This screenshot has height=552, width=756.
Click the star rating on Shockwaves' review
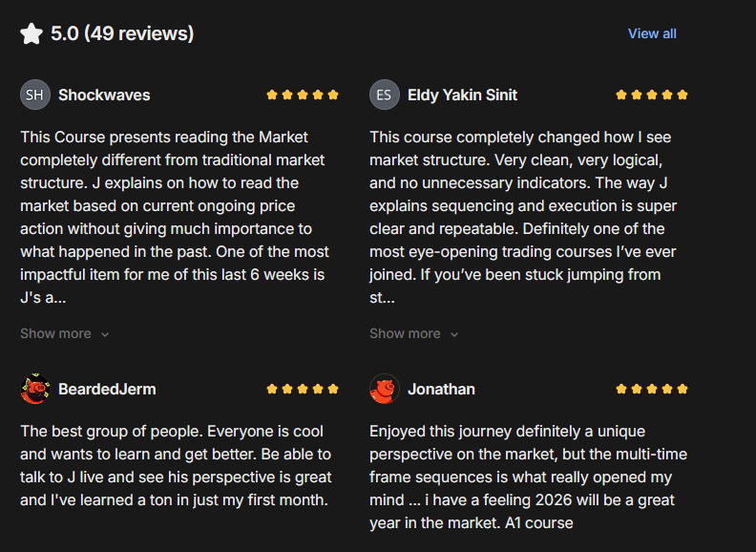click(303, 96)
